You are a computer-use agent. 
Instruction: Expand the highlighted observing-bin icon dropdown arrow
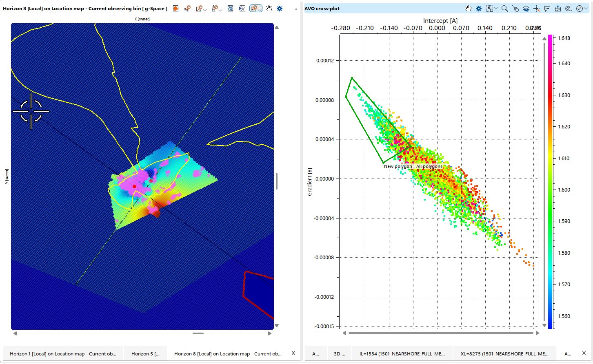point(260,9)
